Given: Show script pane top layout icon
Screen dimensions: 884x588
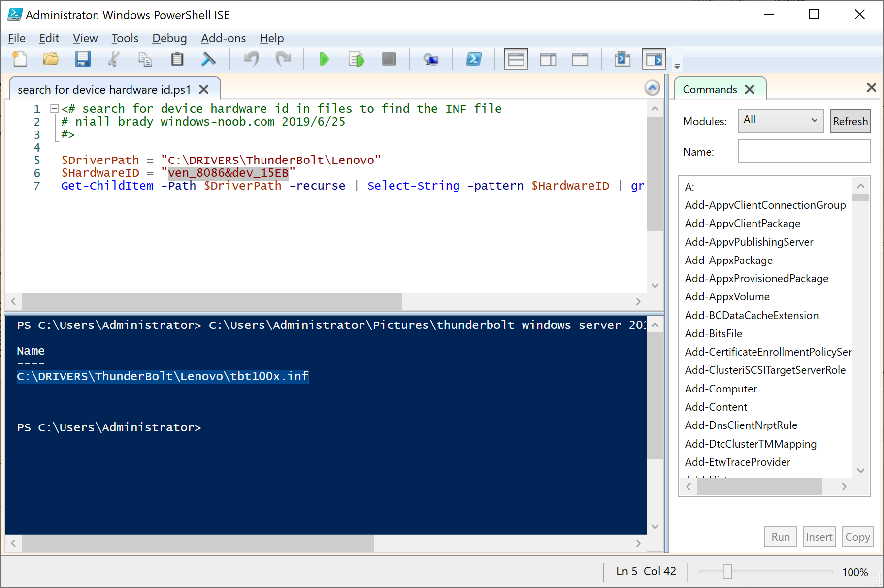Looking at the screenshot, I should point(516,60).
